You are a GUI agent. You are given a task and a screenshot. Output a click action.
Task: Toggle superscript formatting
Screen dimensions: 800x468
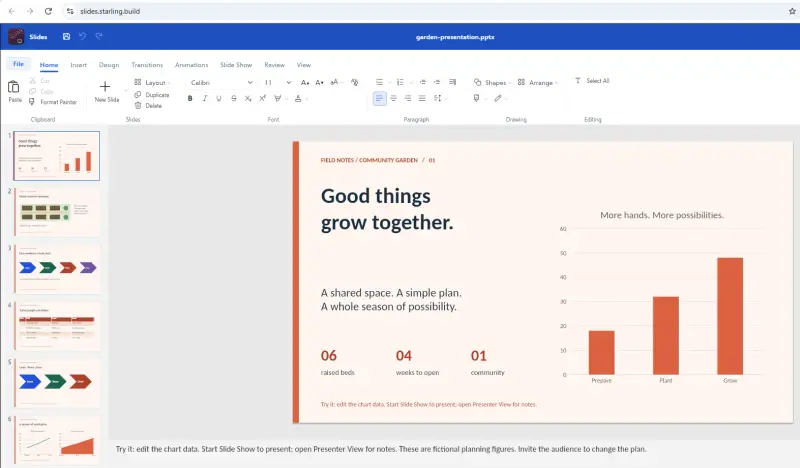(x=262, y=98)
